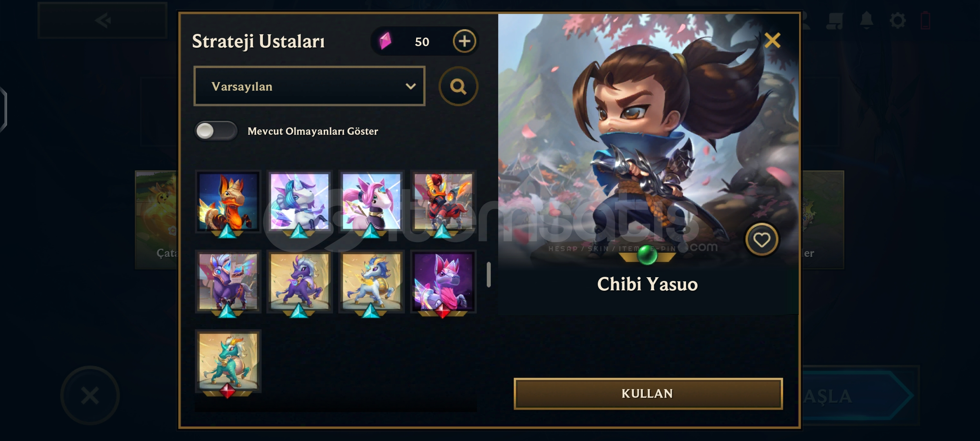980x441 pixels.
Task: Open the settings gear icon
Action: (897, 20)
